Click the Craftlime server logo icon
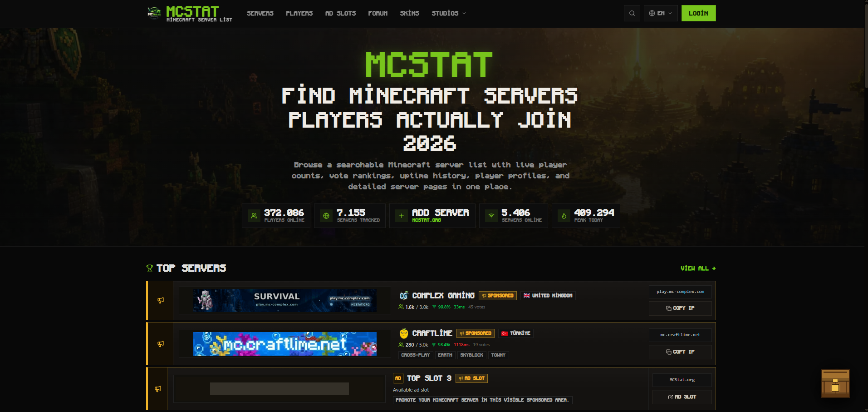This screenshot has width=868, height=412. pos(404,333)
